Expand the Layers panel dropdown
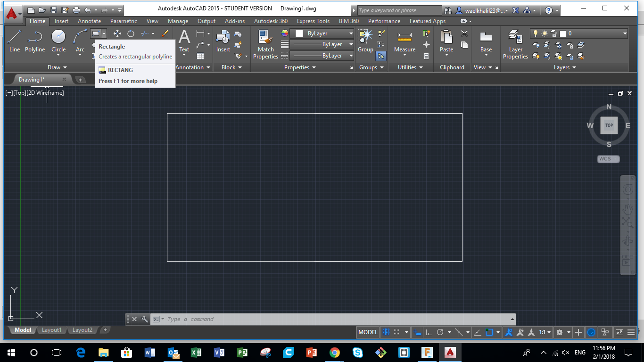 565,67
